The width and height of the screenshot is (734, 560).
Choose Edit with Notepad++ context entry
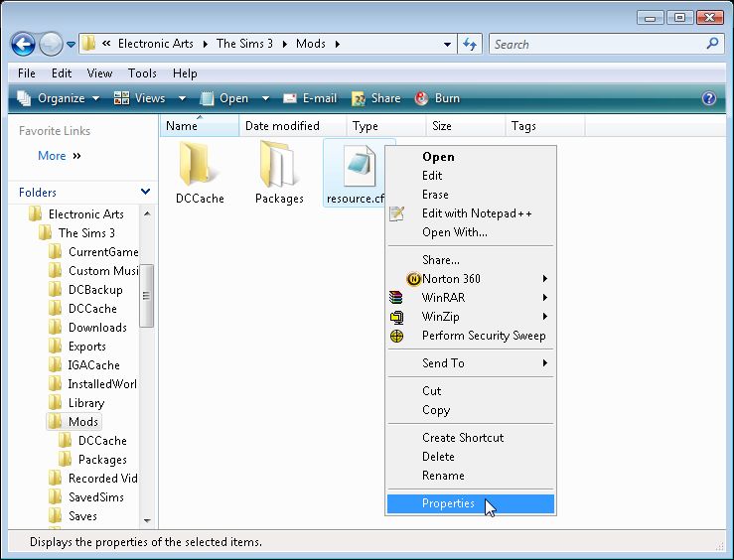pos(471,213)
